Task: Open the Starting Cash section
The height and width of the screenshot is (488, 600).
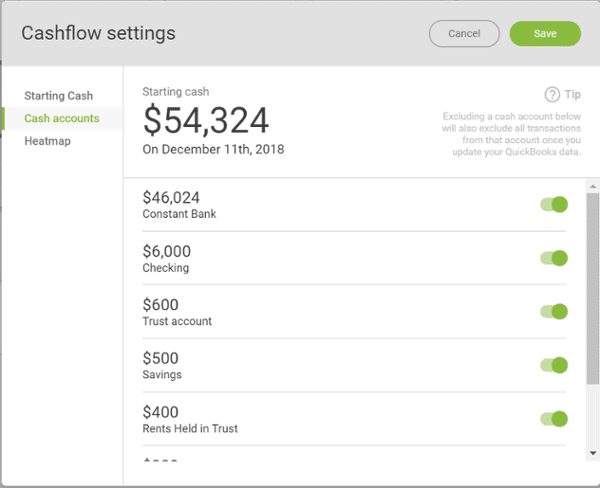Action: (59, 96)
